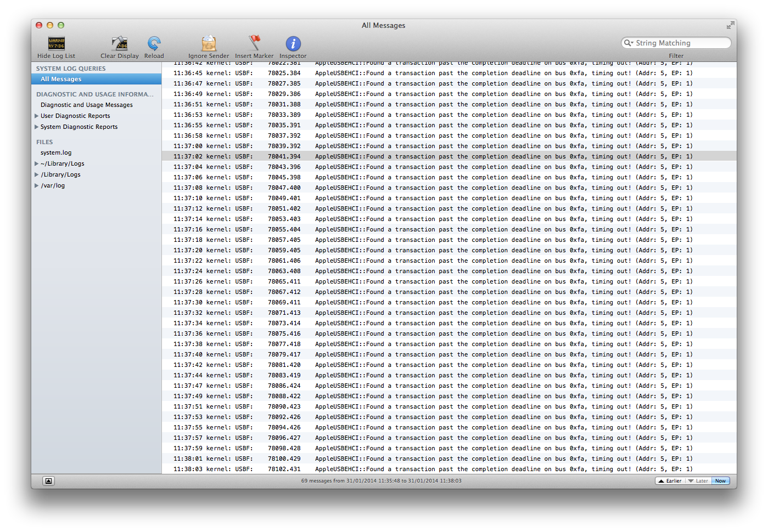Expand the /var/log folder
The height and width of the screenshot is (532, 768).
coord(36,185)
